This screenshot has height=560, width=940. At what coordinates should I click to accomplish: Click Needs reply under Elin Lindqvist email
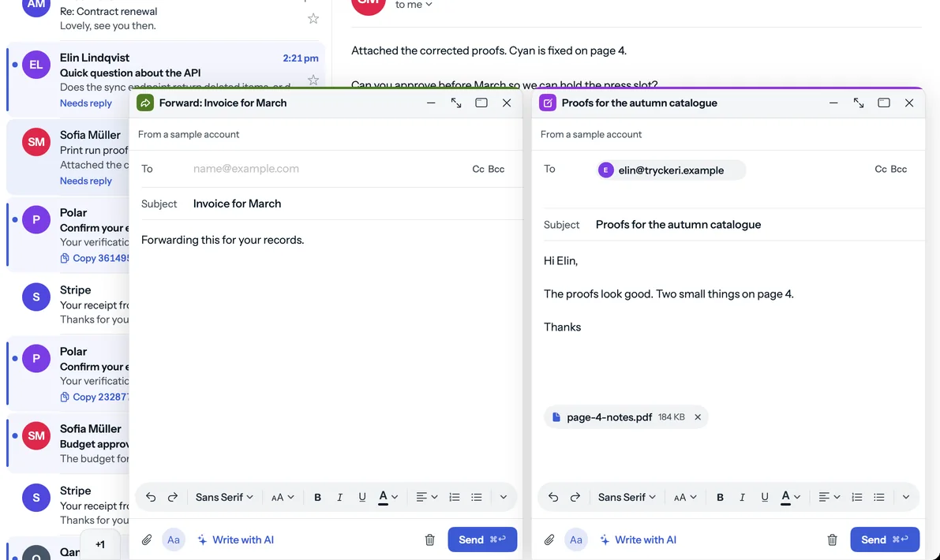pyautogui.click(x=86, y=103)
